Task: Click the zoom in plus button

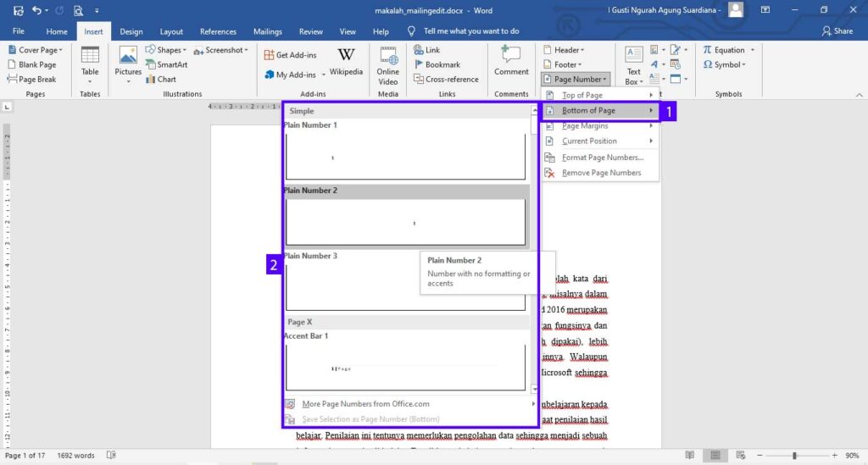Action: tap(834, 455)
